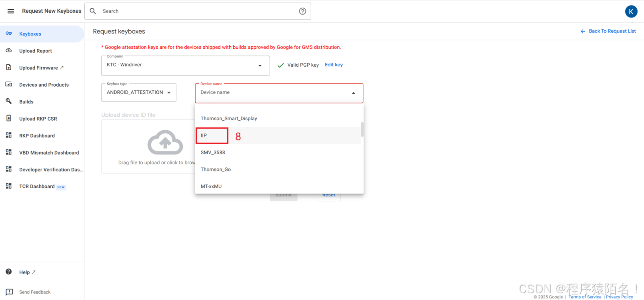This screenshot has height=300, width=644.
Task: Click the Devices and Products icon
Action: [x=9, y=85]
